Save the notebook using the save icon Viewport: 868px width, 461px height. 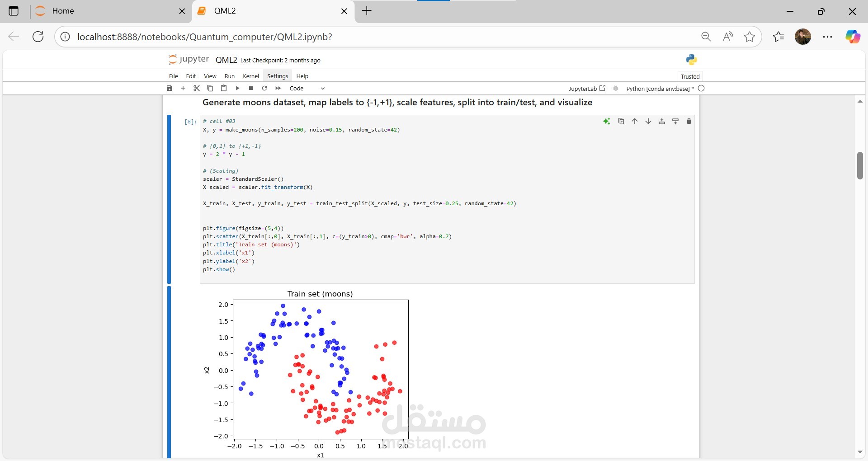169,88
